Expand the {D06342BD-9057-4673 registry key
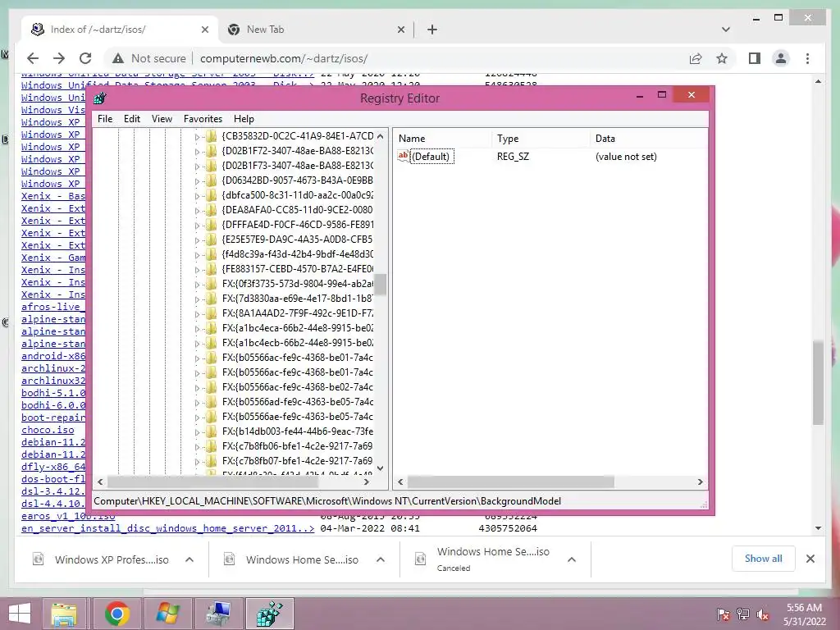The width and height of the screenshot is (840, 630). pyautogui.click(x=197, y=181)
